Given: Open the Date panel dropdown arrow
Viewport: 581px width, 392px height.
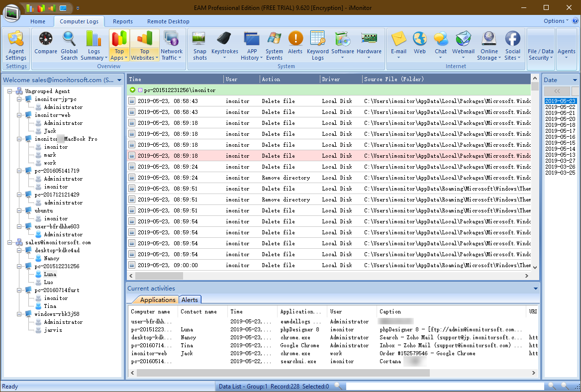Looking at the screenshot, I should point(575,80).
